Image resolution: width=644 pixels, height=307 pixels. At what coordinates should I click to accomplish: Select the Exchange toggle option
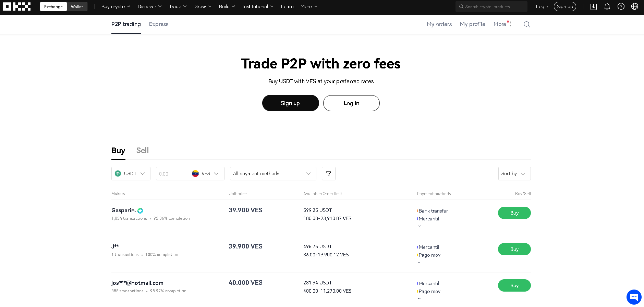(x=53, y=7)
